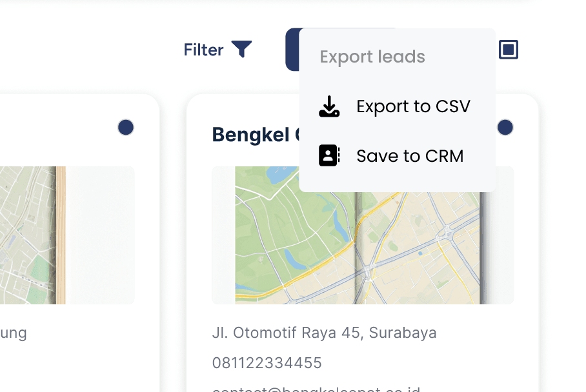Click the contact@bengkel email address
Image resolution: width=586 pixels, height=392 pixels.
(316, 389)
